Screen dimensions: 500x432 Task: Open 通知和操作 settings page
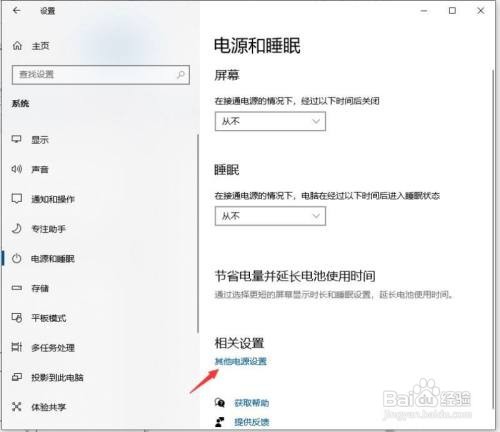(53, 199)
